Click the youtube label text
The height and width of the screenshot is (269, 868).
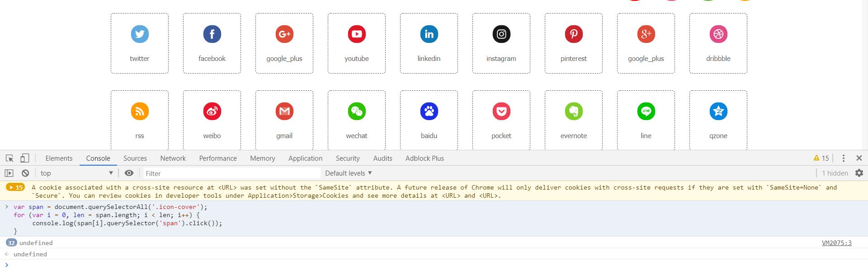pyautogui.click(x=357, y=59)
